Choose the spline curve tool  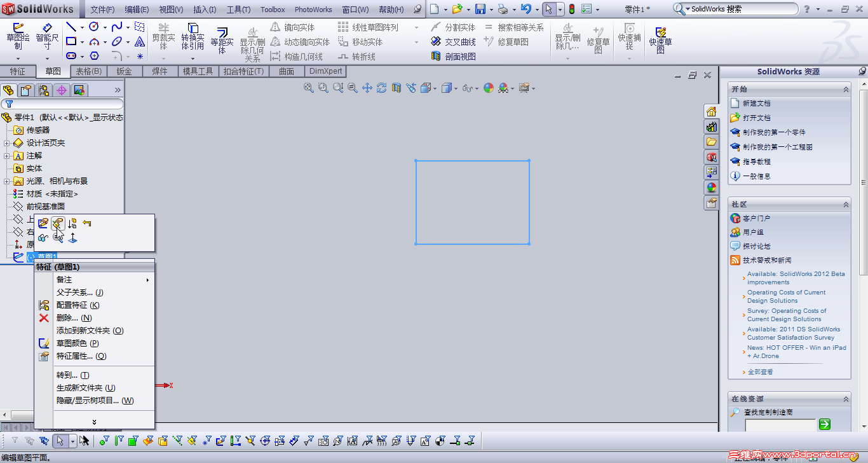pos(117,27)
